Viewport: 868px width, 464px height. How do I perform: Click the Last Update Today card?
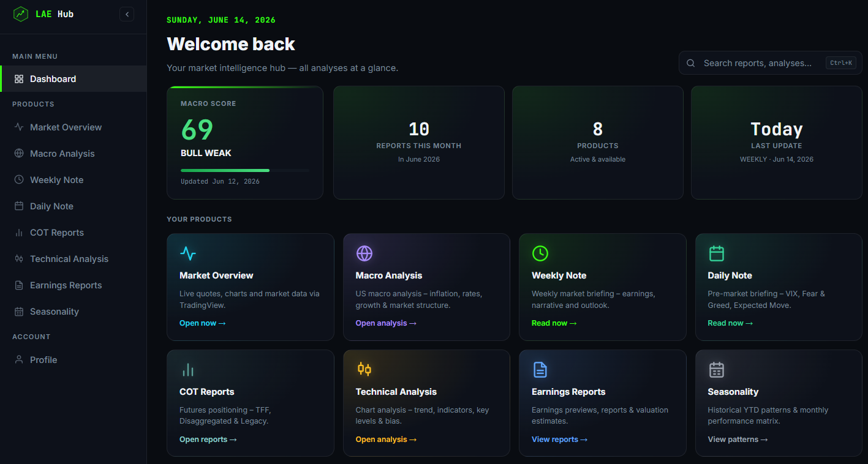tap(777, 143)
